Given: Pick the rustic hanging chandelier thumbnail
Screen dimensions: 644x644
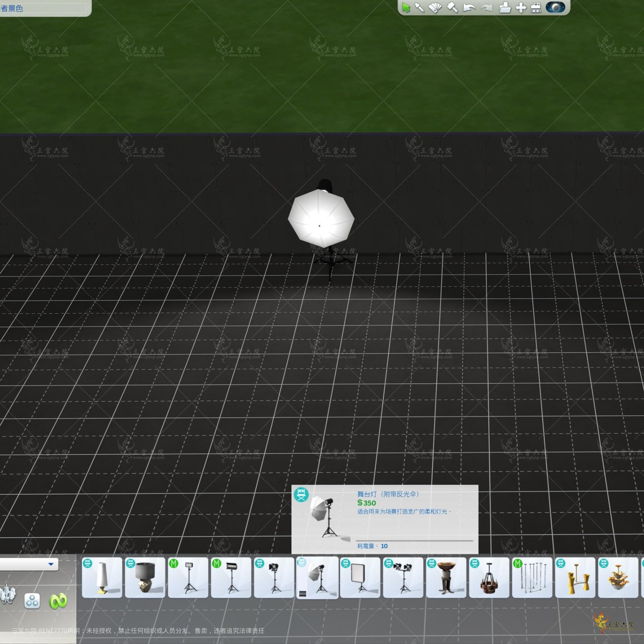Looking at the screenshot, I should click(x=489, y=578).
